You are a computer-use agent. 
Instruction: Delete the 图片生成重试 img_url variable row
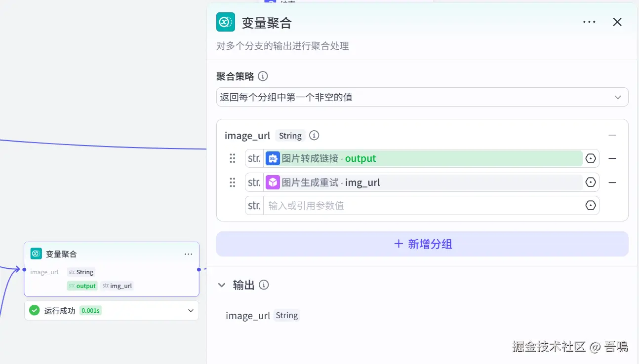click(612, 182)
